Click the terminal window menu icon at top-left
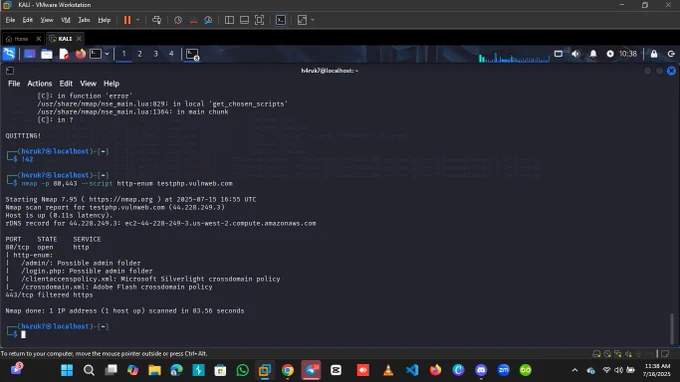This screenshot has height=382, width=680. [x=10, y=71]
